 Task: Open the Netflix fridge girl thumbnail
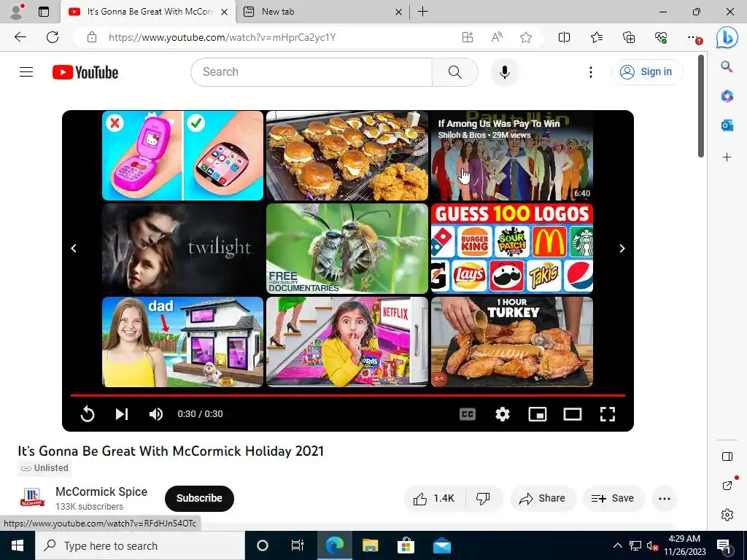tap(347, 342)
